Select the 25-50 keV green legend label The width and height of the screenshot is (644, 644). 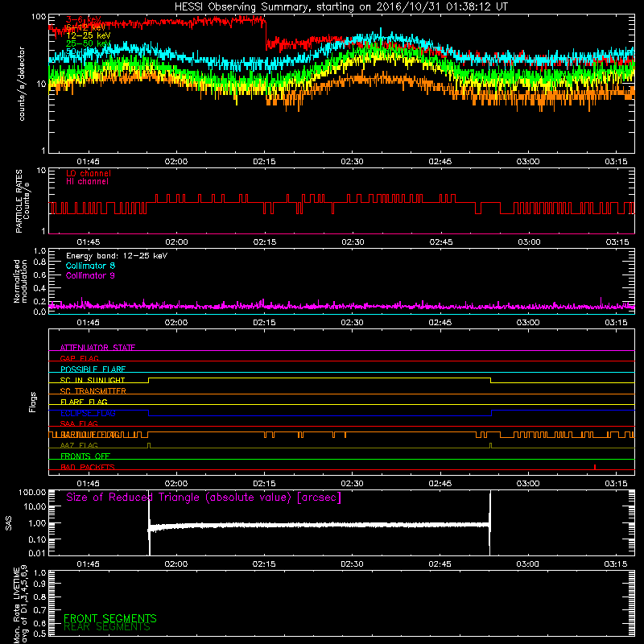[88, 43]
